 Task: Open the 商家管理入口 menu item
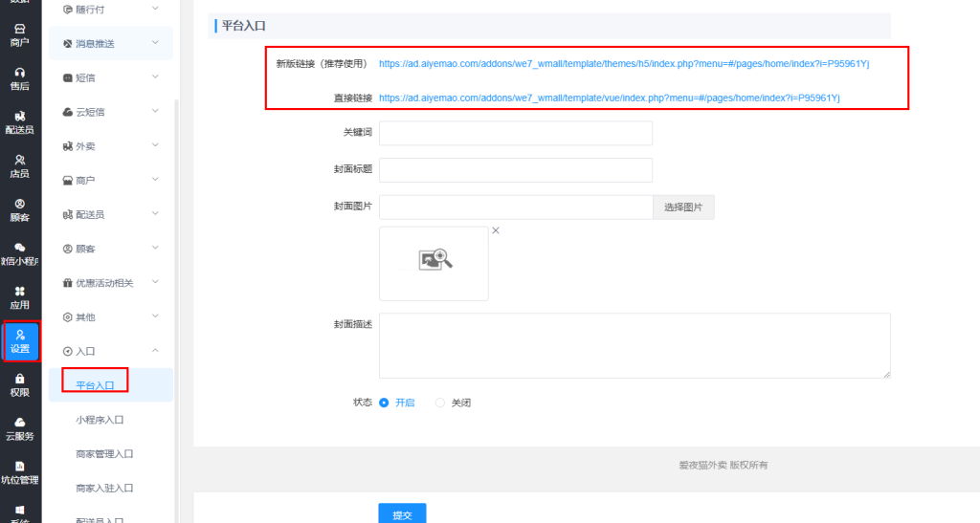point(104,454)
